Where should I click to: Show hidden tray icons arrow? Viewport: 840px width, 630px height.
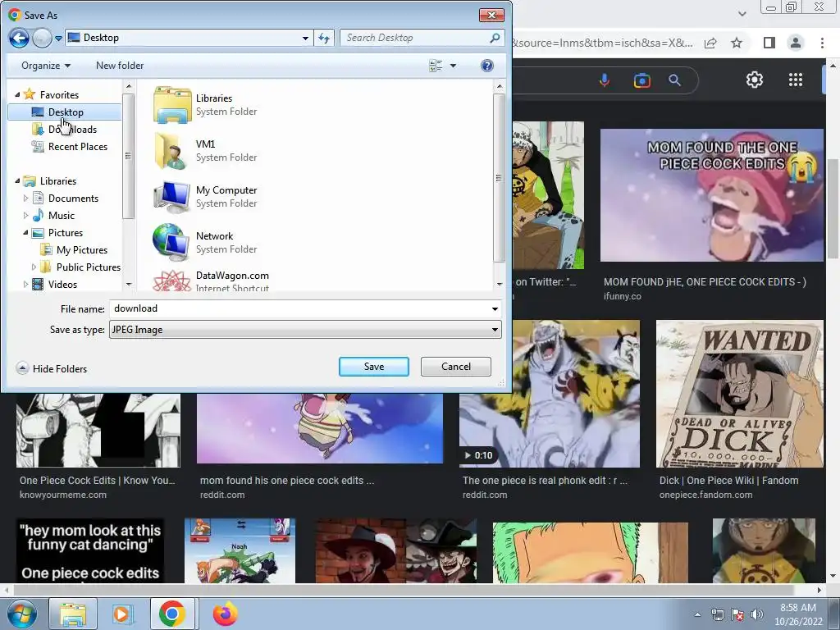click(x=697, y=614)
